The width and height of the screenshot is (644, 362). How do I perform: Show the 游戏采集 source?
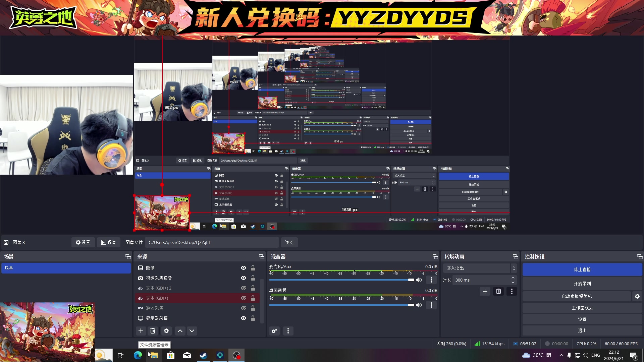244,308
